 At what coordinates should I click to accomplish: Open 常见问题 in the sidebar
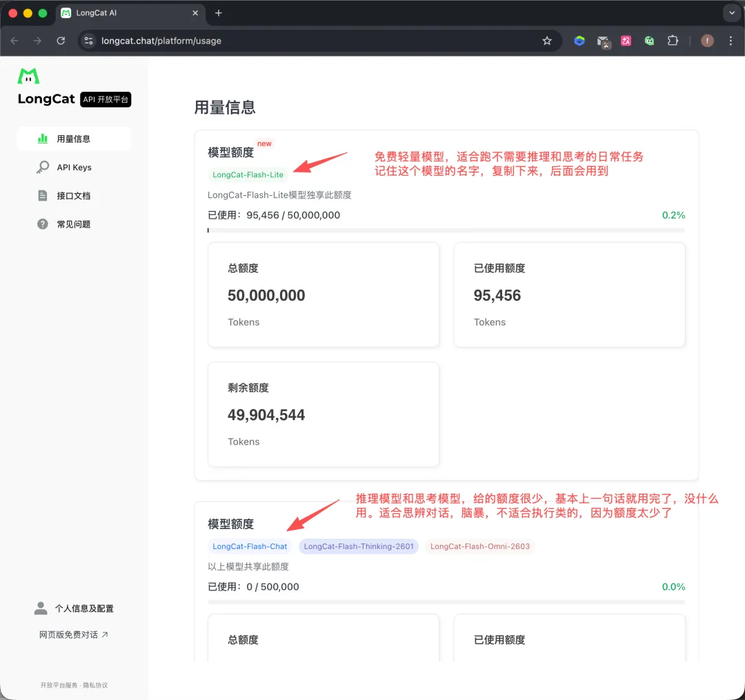[x=74, y=224]
